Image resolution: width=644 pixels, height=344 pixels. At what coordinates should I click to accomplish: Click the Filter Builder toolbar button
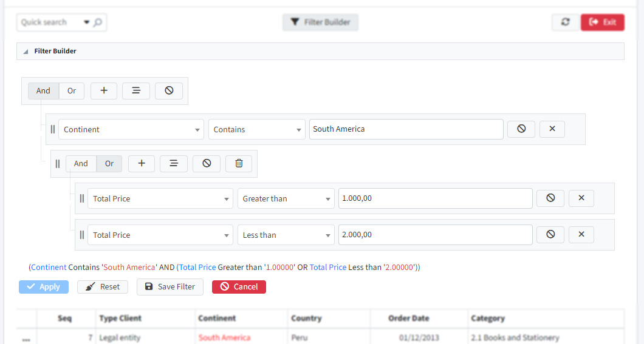[320, 22]
